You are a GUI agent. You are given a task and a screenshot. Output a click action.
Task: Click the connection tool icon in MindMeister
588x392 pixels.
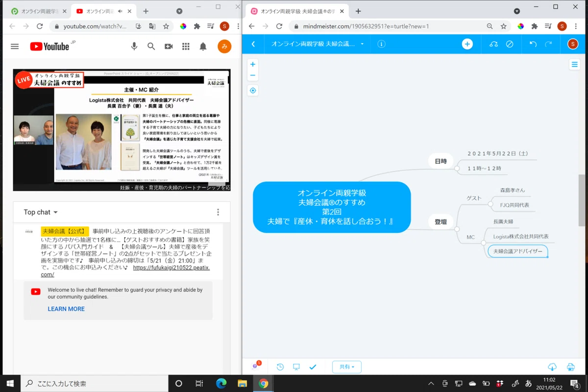(493, 44)
